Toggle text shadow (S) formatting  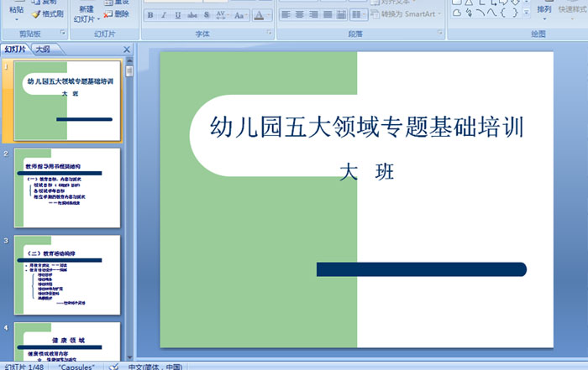207,15
